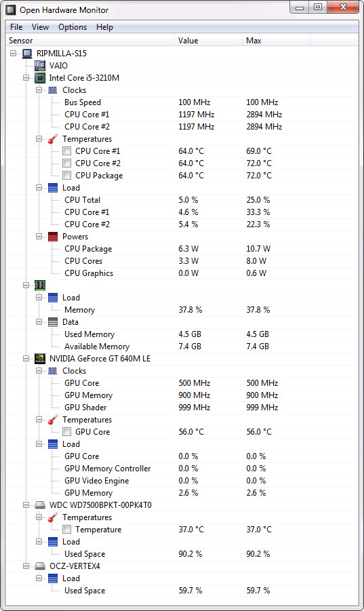
Task: Tick the CPU Core #1 temperature checkbox
Action: [x=67, y=151]
